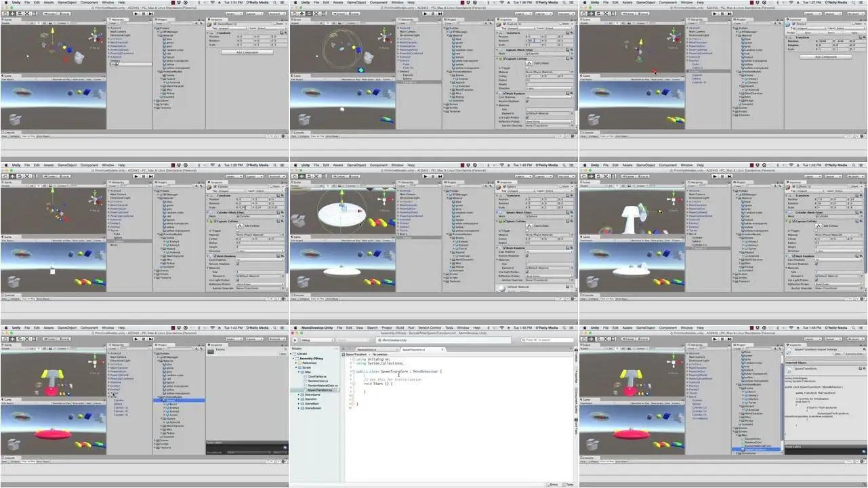This screenshot has height=488, width=868.
Task: Click the scene orientation gizmo in the 1:34 PM Scene view
Action: 95,36
